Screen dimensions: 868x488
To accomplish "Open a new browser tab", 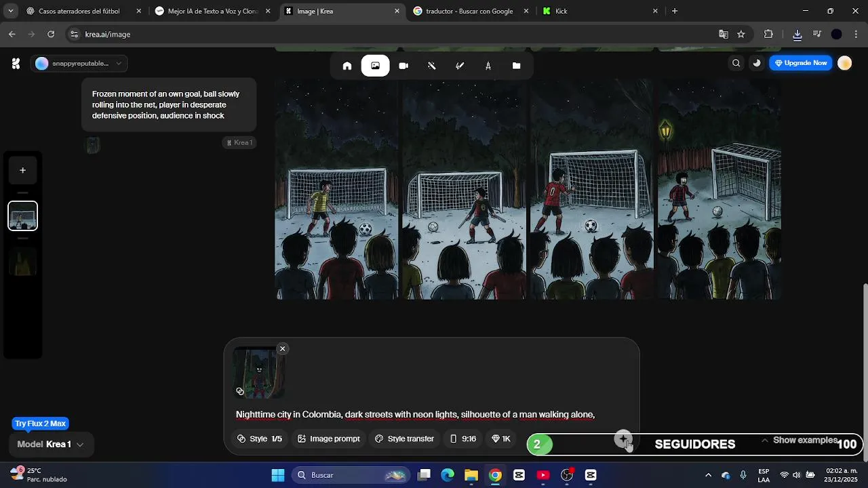I will tap(675, 11).
